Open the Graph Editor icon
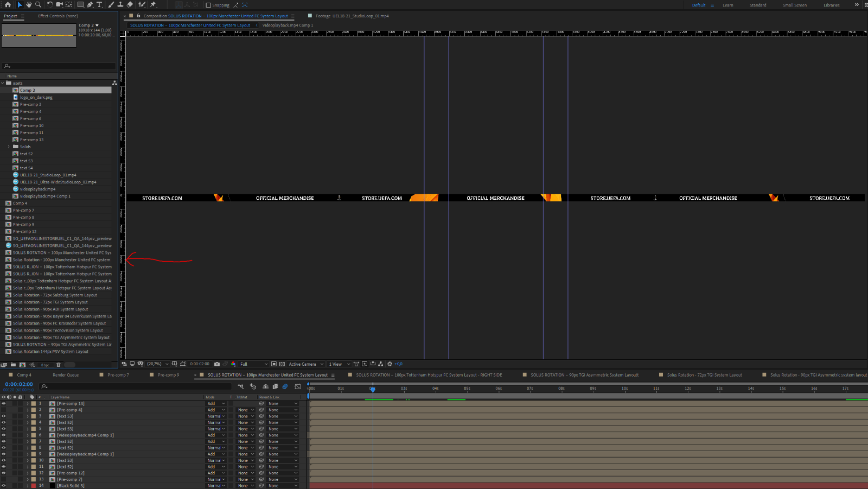The width and height of the screenshot is (868, 489). [x=297, y=386]
